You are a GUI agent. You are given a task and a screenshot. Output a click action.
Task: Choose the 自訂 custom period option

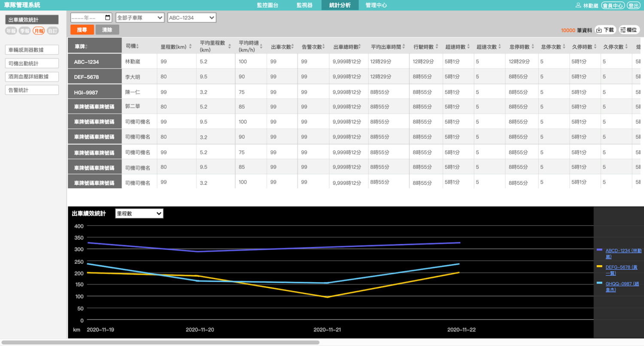(x=52, y=31)
